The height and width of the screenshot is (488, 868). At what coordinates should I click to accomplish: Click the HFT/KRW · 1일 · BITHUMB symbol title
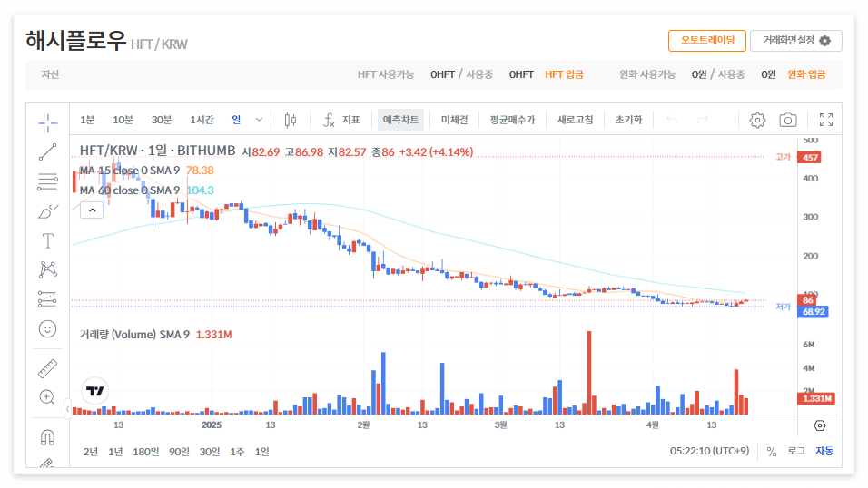(x=157, y=151)
